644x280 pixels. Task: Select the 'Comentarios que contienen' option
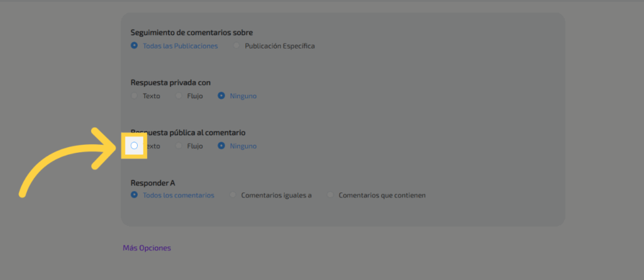point(330,195)
